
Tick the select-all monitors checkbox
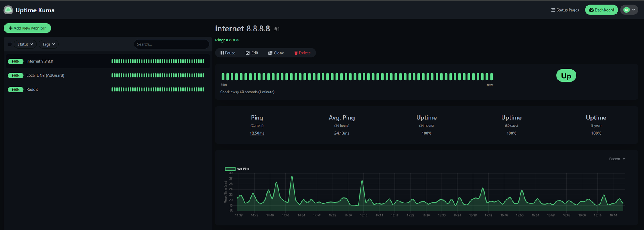click(x=10, y=44)
